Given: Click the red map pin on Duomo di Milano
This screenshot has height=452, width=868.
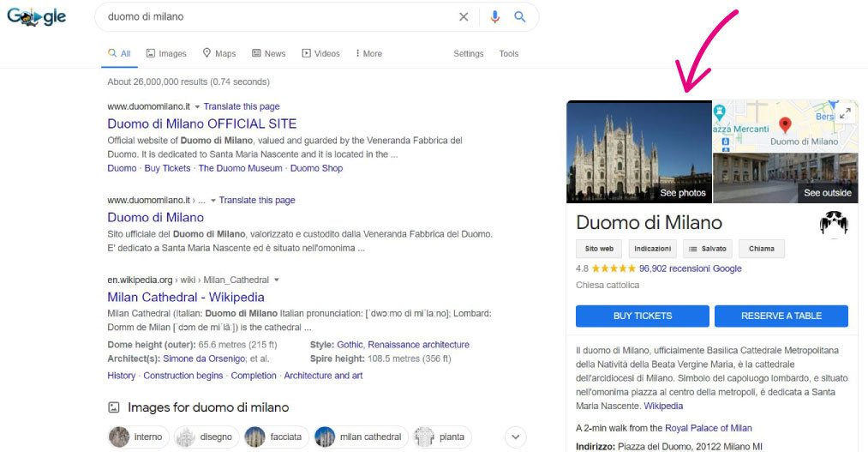Looking at the screenshot, I should 784,125.
